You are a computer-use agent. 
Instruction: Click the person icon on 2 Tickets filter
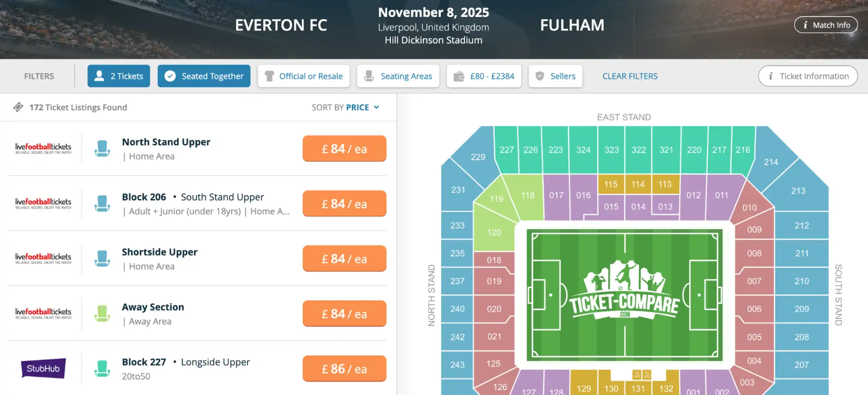coord(99,76)
